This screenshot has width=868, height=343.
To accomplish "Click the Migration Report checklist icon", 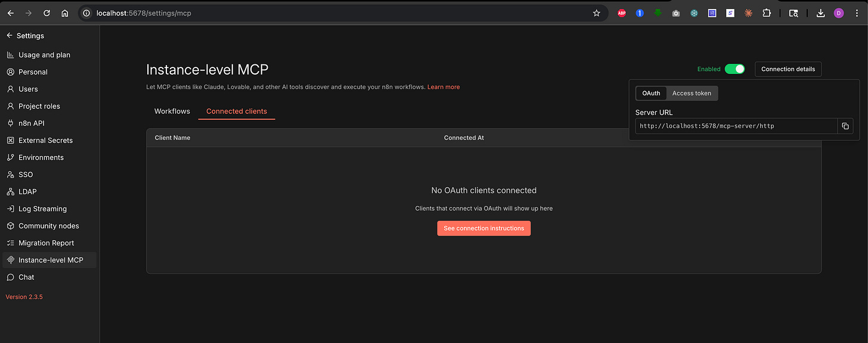I will pyautogui.click(x=10, y=243).
